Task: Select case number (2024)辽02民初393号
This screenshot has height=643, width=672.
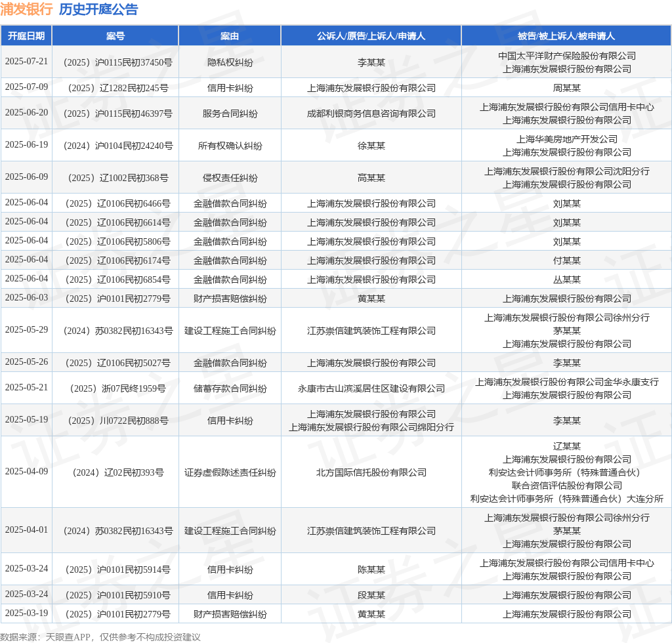Action: click(x=118, y=472)
